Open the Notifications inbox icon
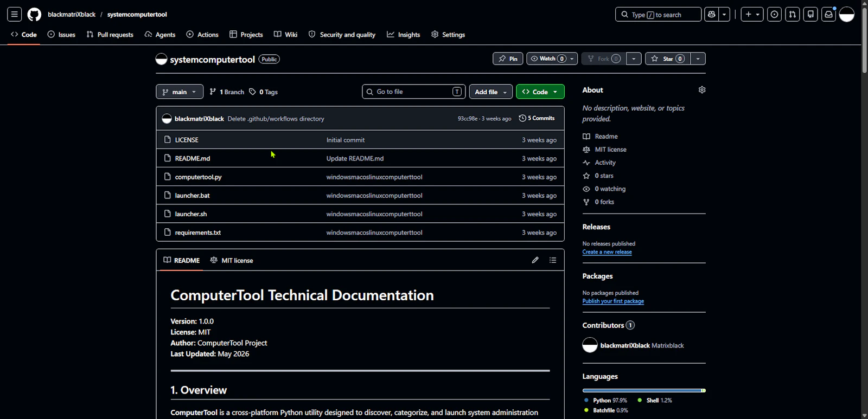This screenshot has height=419, width=868. click(x=828, y=15)
